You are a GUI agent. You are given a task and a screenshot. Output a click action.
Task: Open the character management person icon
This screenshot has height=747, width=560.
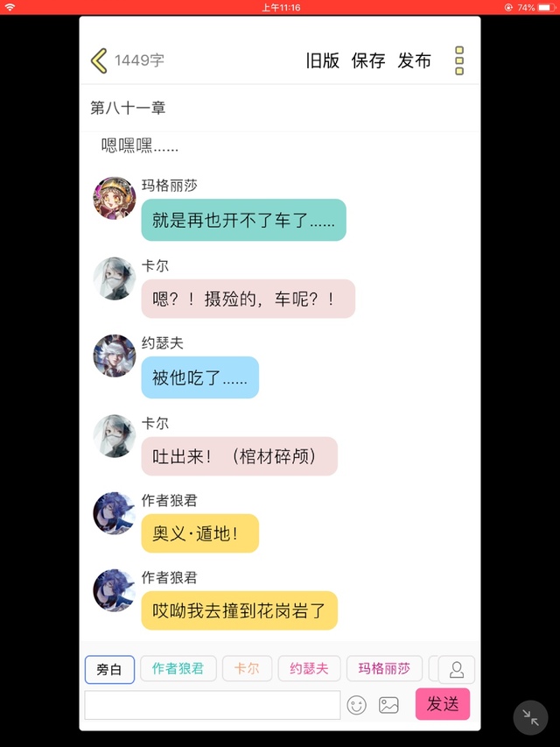(456, 669)
